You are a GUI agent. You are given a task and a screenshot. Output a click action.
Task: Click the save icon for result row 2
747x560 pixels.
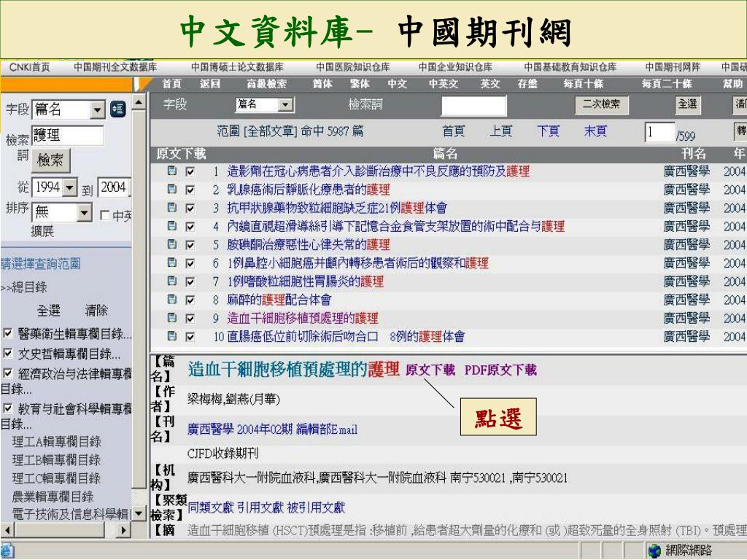(x=172, y=190)
